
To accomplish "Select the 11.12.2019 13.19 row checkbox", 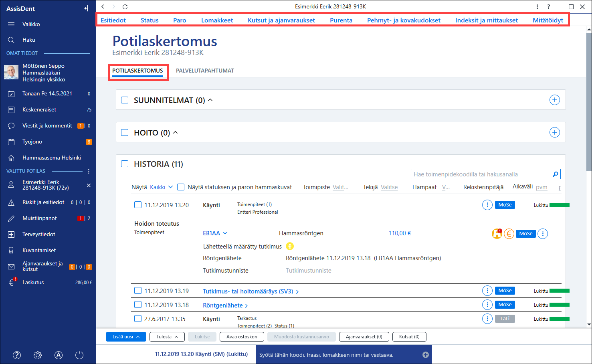I will 138,291.
